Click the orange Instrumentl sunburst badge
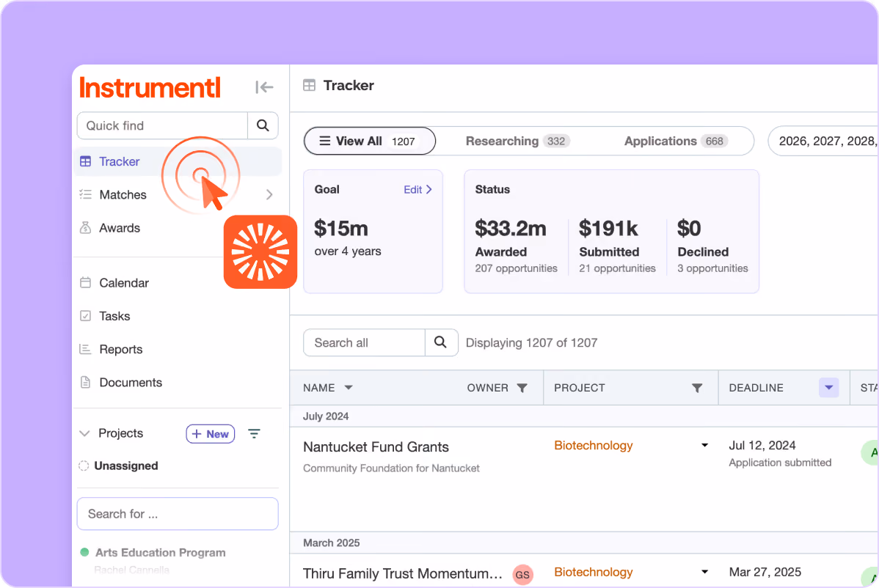Image resolution: width=879 pixels, height=588 pixels. pos(260,252)
